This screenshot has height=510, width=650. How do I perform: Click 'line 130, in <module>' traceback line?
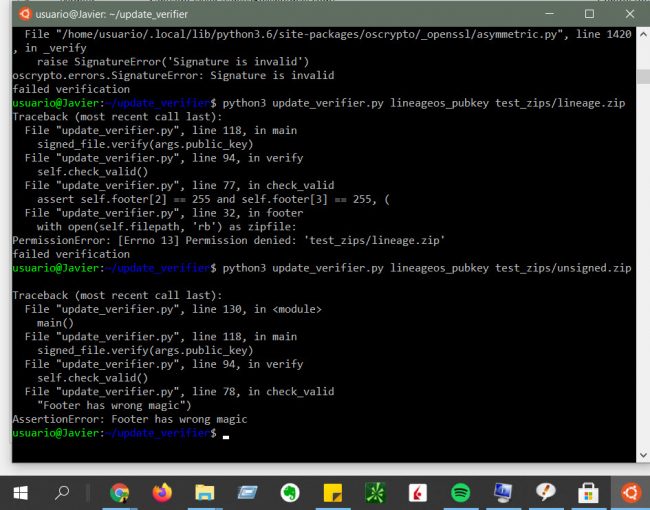pos(173,309)
